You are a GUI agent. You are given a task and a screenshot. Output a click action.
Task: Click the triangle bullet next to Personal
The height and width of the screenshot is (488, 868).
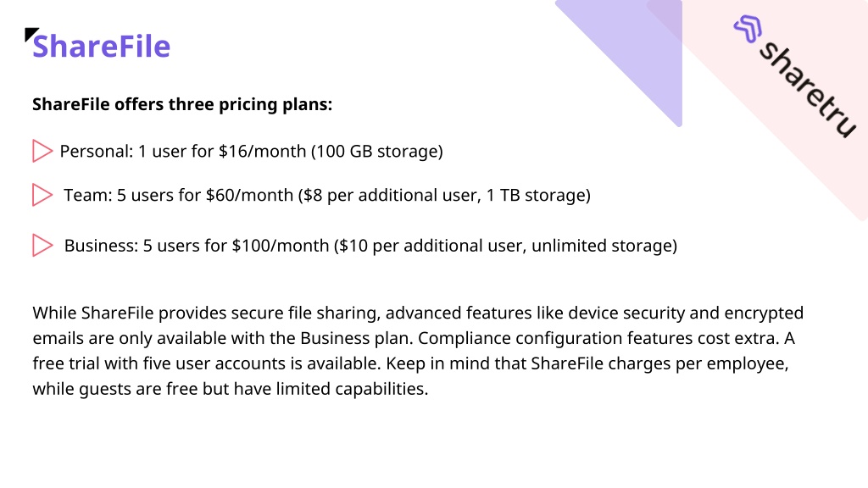click(42, 151)
